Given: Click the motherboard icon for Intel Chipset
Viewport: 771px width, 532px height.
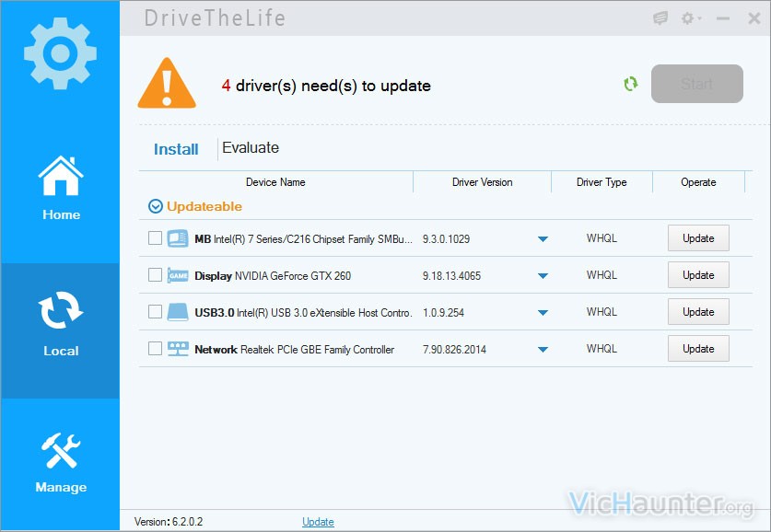Looking at the screenshot, I should click(x=178, y=238).
